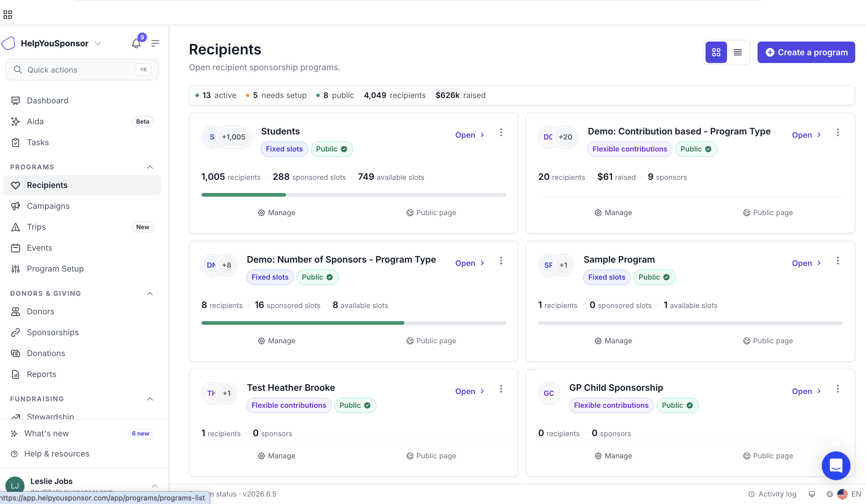The height and width of the screenshot is (504, 866).
Task: Go to Tasks
Action: coord(82,142)
